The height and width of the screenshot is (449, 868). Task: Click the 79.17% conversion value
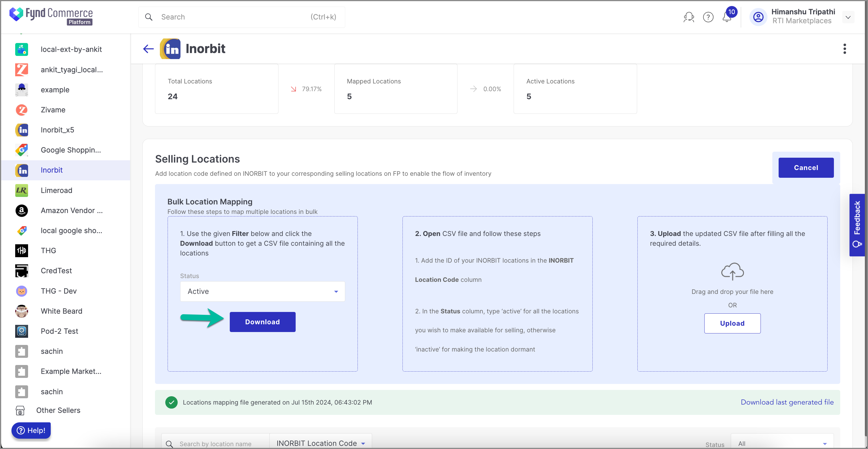pyautogui.click(x=312, y=89)
